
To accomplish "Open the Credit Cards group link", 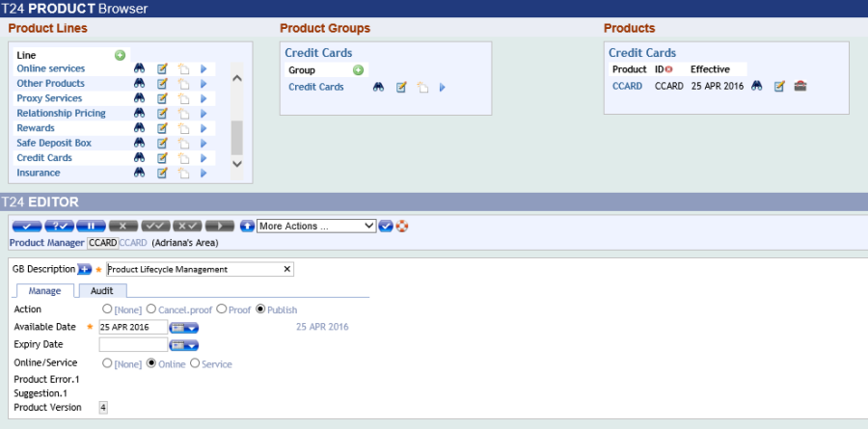I will pos(316,87).
